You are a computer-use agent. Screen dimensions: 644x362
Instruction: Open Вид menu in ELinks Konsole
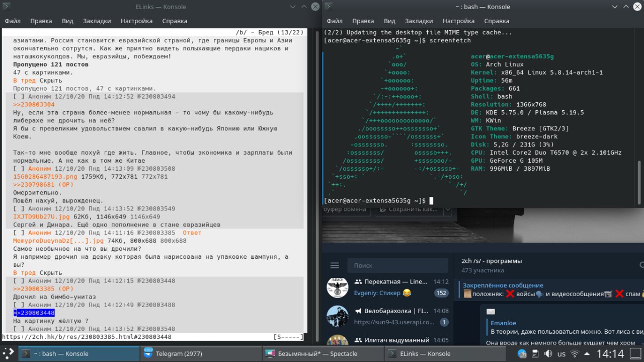click(67, 21)
